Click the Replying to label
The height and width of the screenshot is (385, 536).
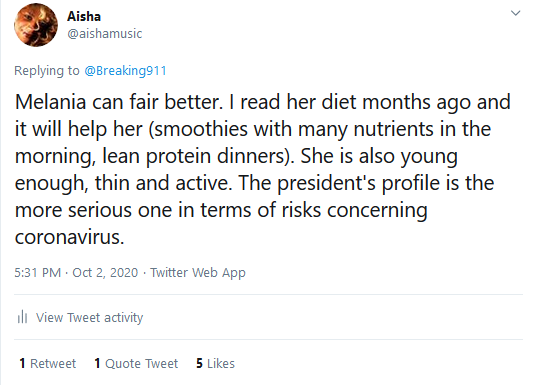pos(47,70)
